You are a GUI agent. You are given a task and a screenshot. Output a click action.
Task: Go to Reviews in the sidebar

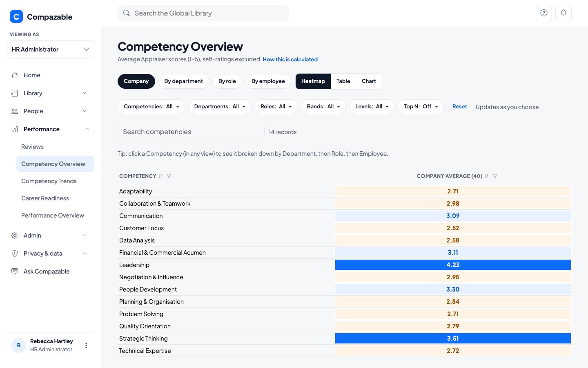[55, 147]
